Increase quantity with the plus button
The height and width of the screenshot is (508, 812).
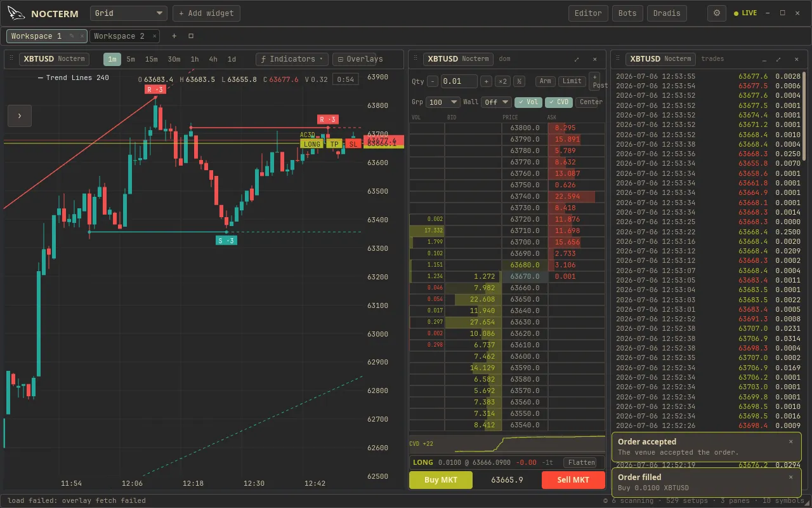click(486, 81)
